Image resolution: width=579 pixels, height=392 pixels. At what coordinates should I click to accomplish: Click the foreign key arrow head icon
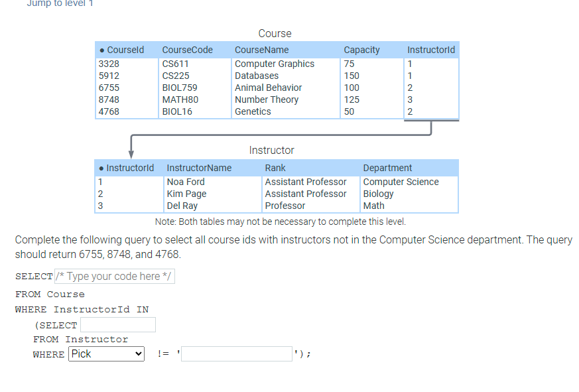click(x=131, y=155)
